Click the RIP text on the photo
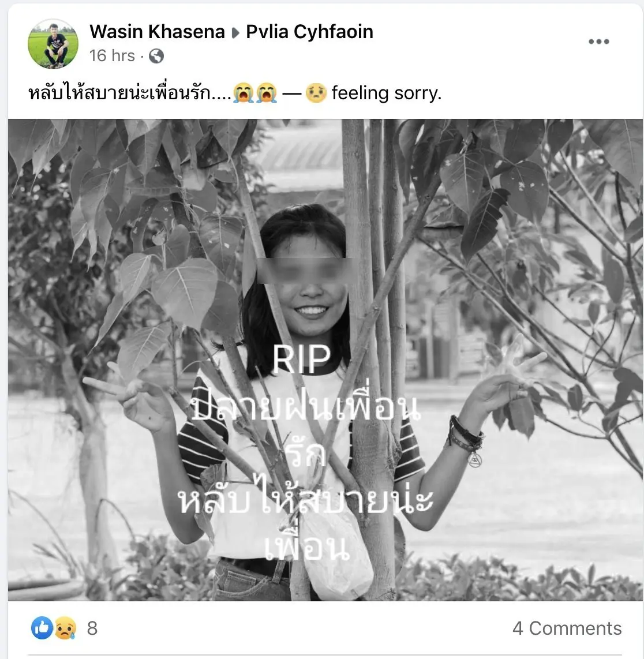The image size is (644, 659). click(301, 359)
